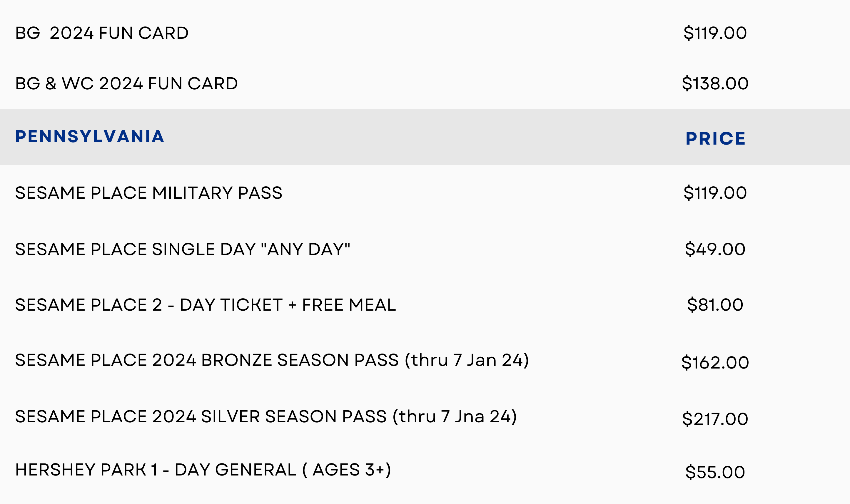Click the $138.00 price
This screenshot has width=850, height=504.
point(715,83)
